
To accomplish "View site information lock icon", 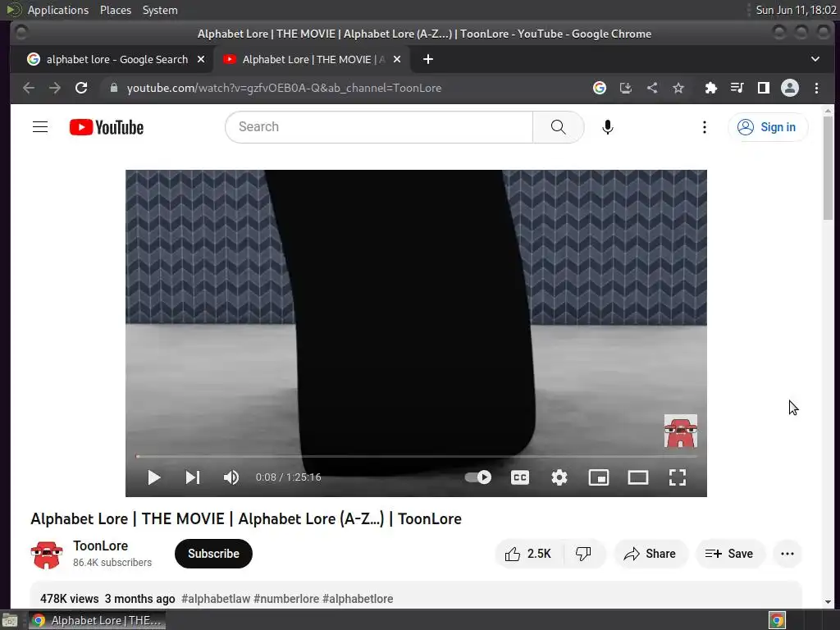I will (113, 88).
